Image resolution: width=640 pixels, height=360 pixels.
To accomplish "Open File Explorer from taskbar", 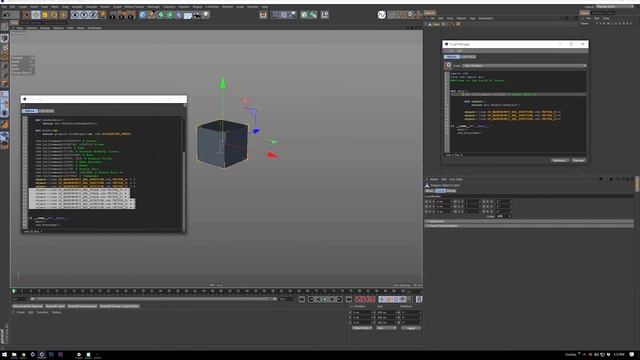I will [x=14, y=355].
